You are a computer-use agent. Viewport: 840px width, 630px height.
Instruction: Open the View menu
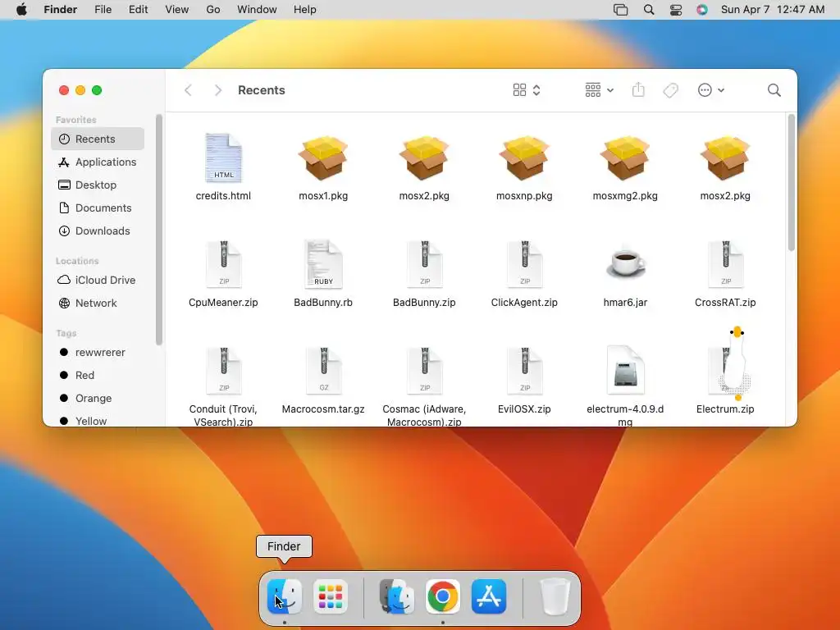click(x=177, y=10)
